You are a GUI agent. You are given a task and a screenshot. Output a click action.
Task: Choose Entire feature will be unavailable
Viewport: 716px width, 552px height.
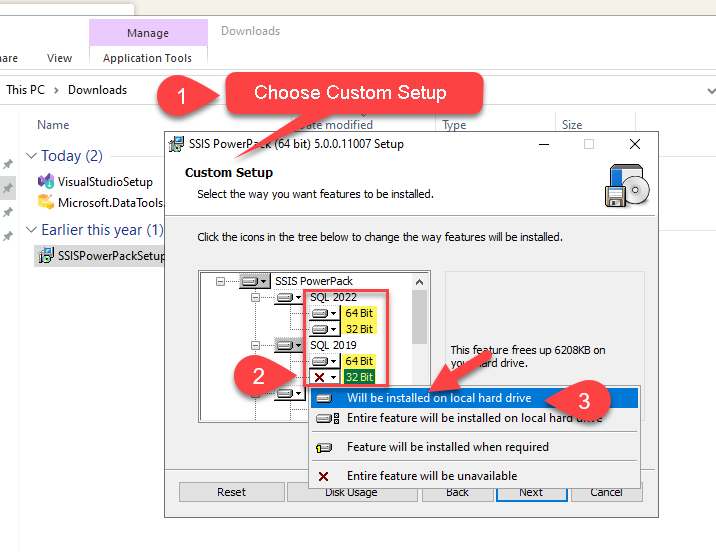[x=474, y=476]
